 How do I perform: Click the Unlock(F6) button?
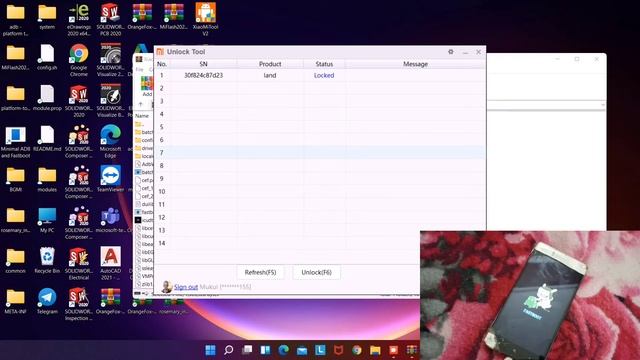pos(316,272)
